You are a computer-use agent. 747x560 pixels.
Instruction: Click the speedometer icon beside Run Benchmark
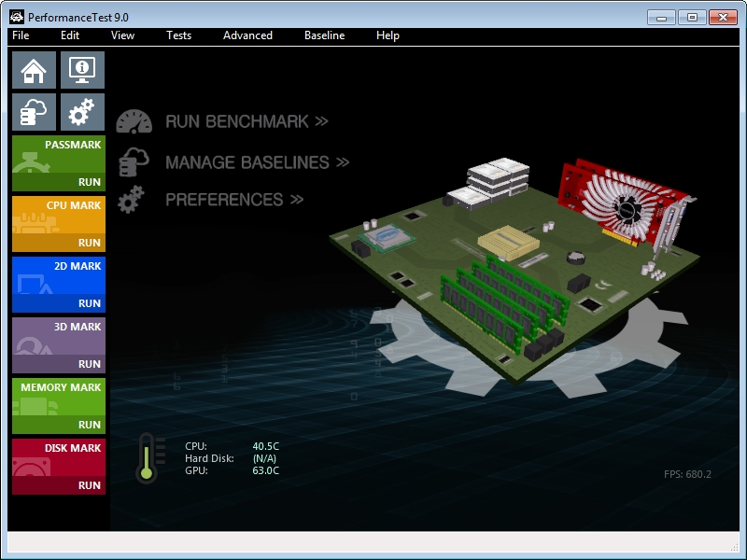(134, 122)
